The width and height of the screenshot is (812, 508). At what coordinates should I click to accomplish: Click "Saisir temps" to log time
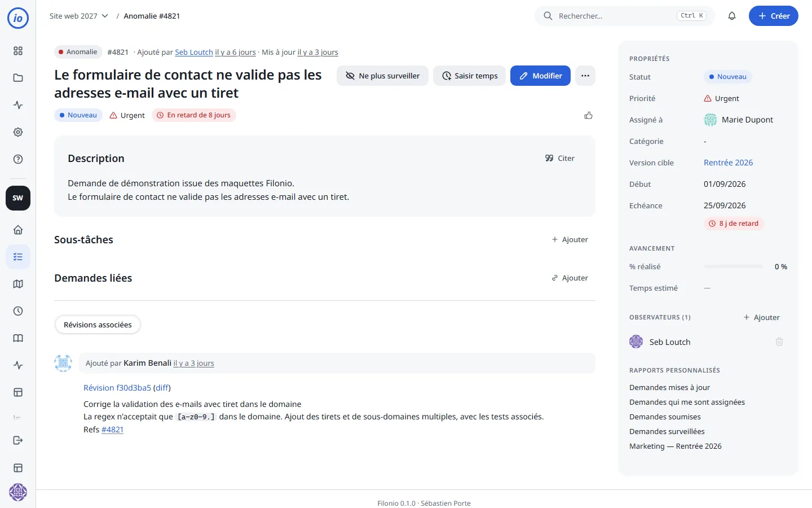click(470, 76)
